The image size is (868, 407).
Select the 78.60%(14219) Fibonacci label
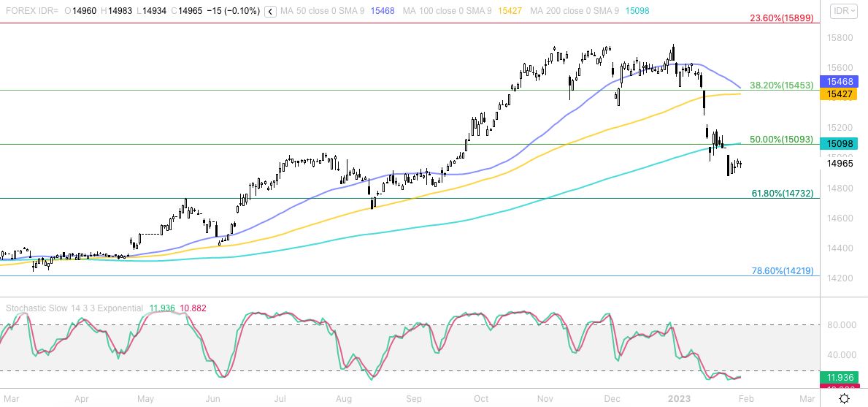[x=782, y=271]
